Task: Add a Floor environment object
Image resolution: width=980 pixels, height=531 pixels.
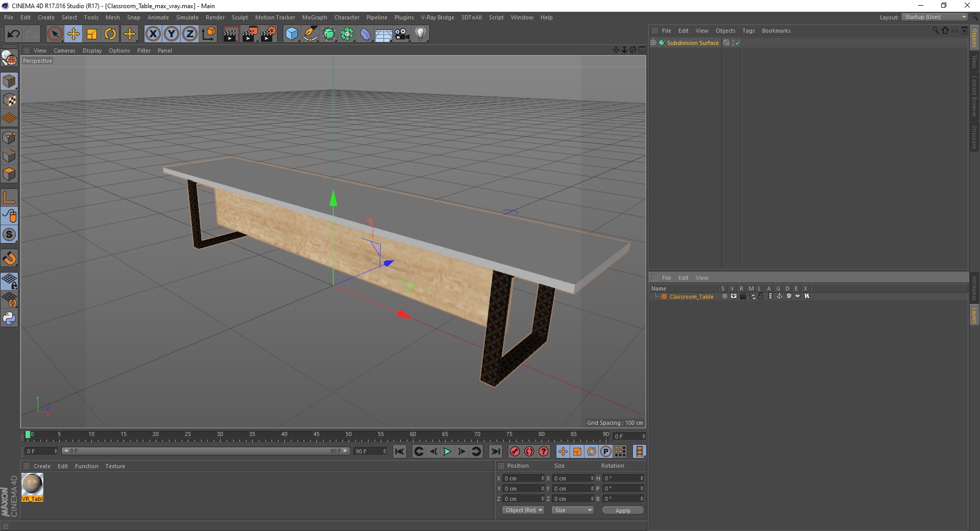Action: click(383, 34)
